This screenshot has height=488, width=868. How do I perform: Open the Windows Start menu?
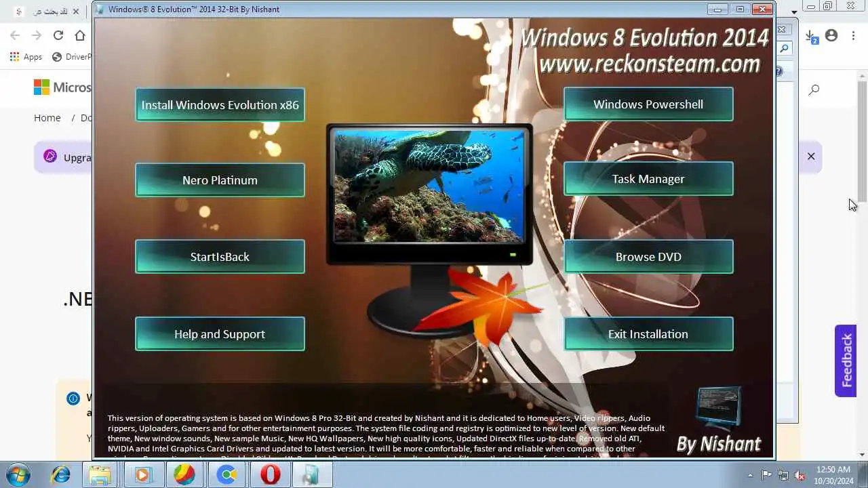pos(18,474)
